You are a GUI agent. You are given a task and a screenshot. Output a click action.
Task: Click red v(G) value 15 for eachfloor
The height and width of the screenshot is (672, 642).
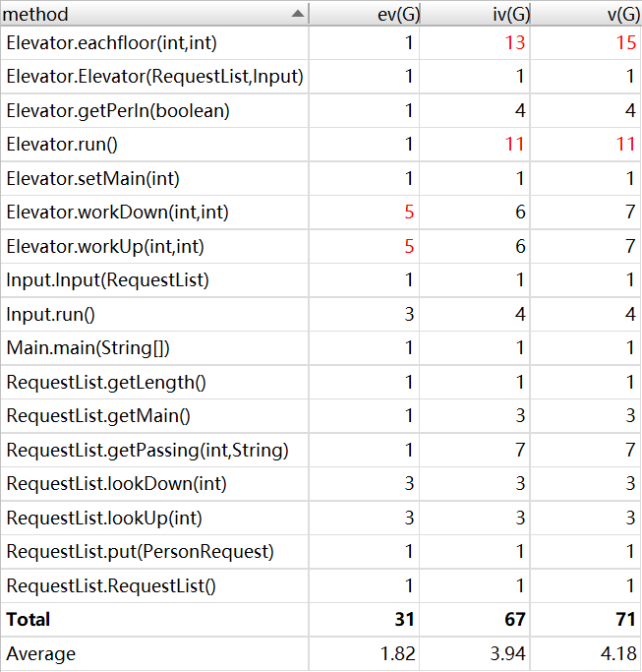(625, 43)
